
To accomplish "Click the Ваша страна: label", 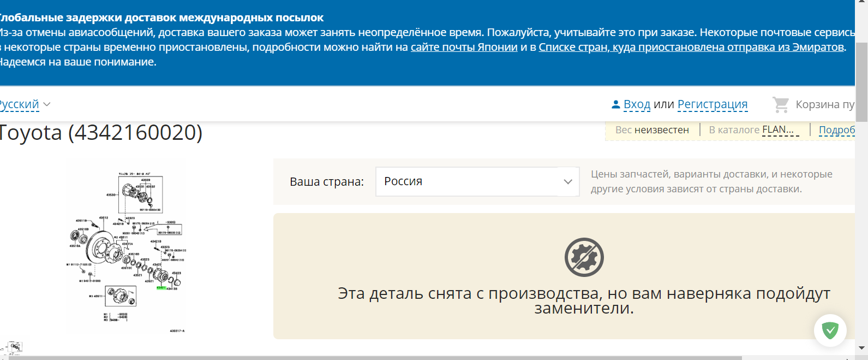I will point(327,182).
